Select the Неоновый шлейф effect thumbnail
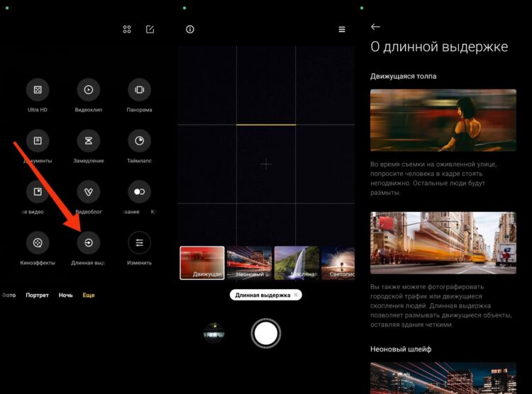 click(249, 263)
